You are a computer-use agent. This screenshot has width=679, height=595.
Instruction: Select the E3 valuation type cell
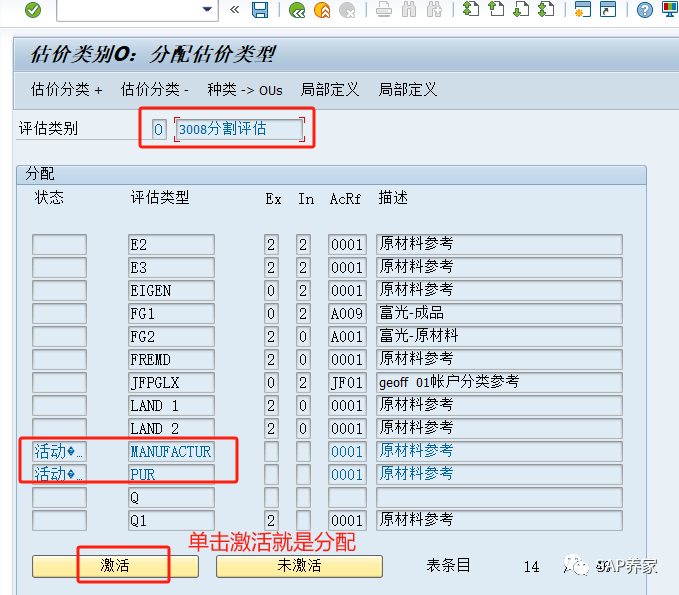click(171, 268)
